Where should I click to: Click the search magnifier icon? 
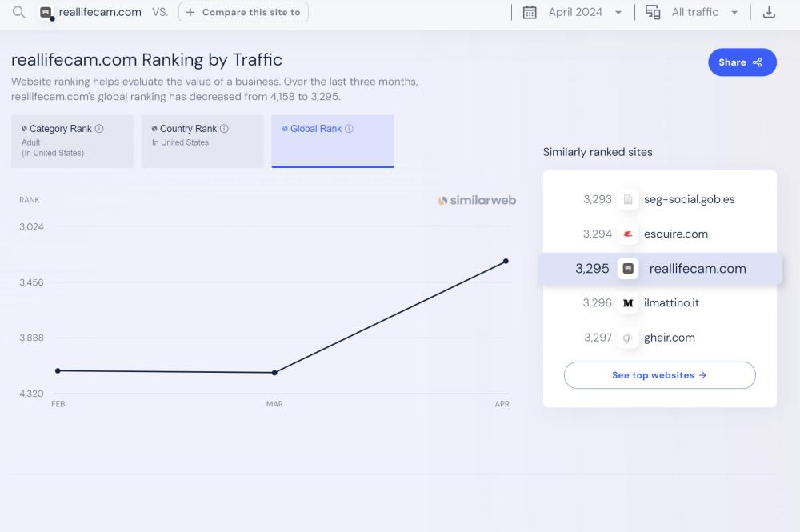19,12
